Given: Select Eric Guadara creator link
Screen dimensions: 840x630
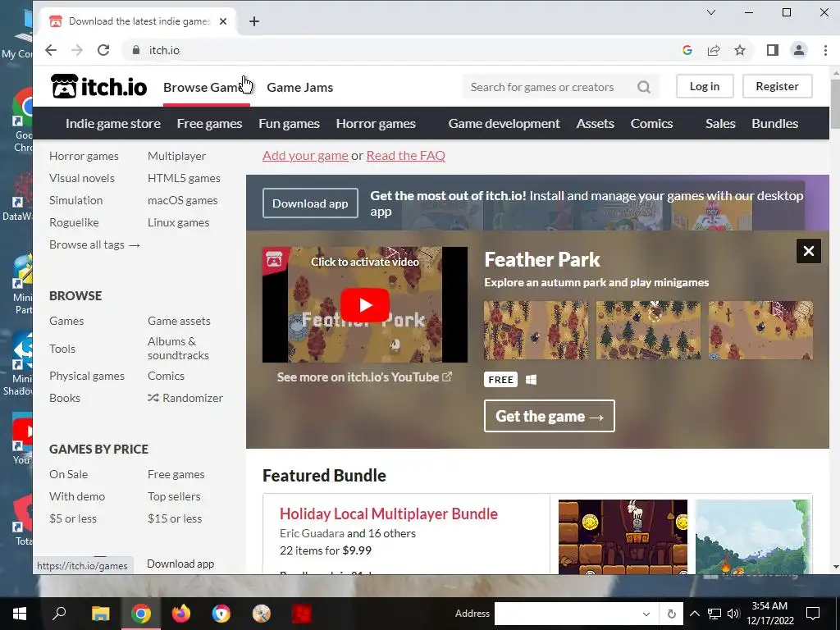Looking at the screenshot, I should [x=312, y=533].
